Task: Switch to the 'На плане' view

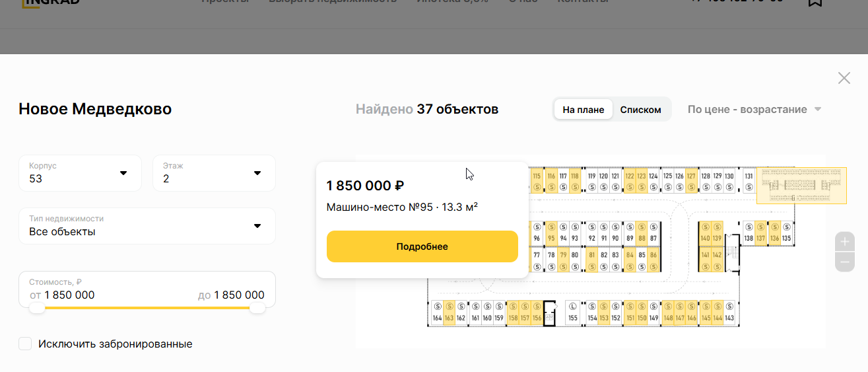Action: (x=584, y=110)
